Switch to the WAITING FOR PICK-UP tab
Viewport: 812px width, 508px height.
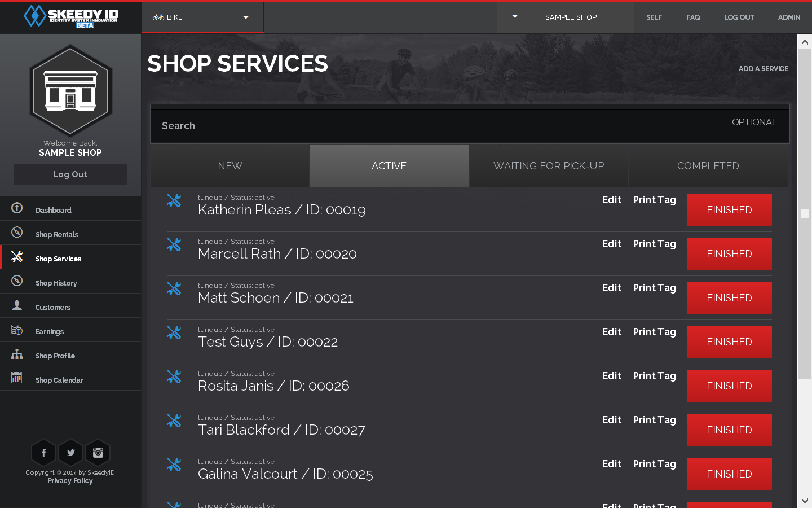coord(549,166)
